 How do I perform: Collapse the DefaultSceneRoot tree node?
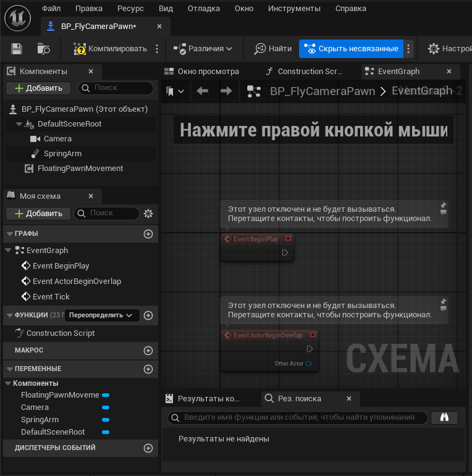point(19,124)
